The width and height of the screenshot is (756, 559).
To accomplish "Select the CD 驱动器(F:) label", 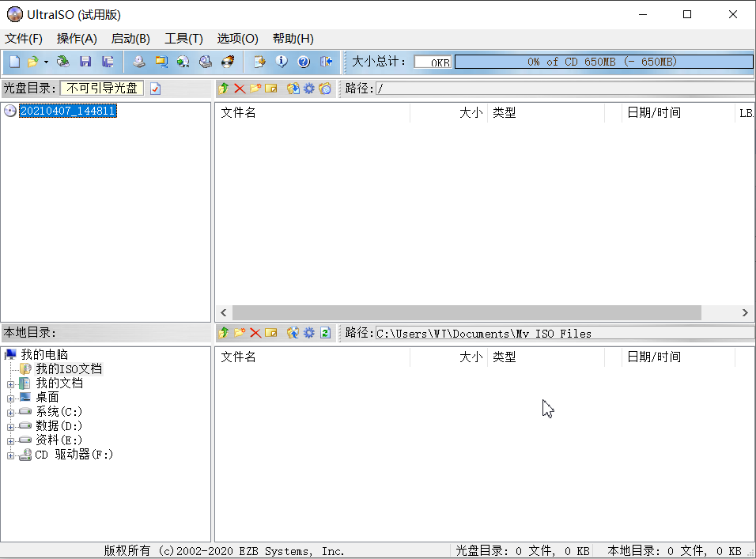I will (x=74, y=455).
